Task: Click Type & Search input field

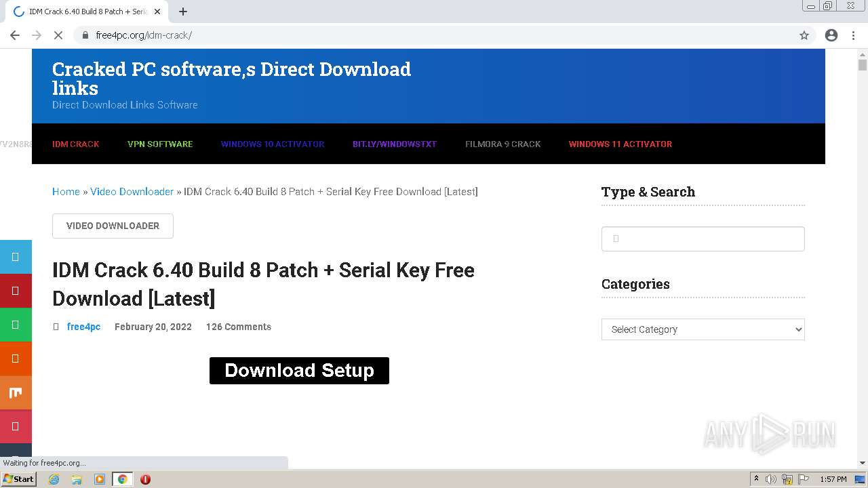Action: click(x=703, y=239)
